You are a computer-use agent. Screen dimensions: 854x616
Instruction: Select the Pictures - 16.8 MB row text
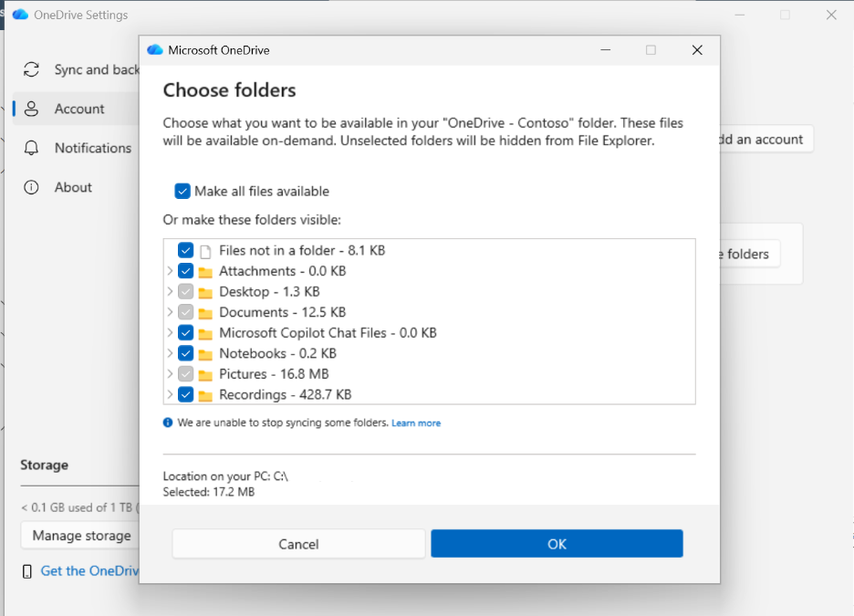pos(274,374)
